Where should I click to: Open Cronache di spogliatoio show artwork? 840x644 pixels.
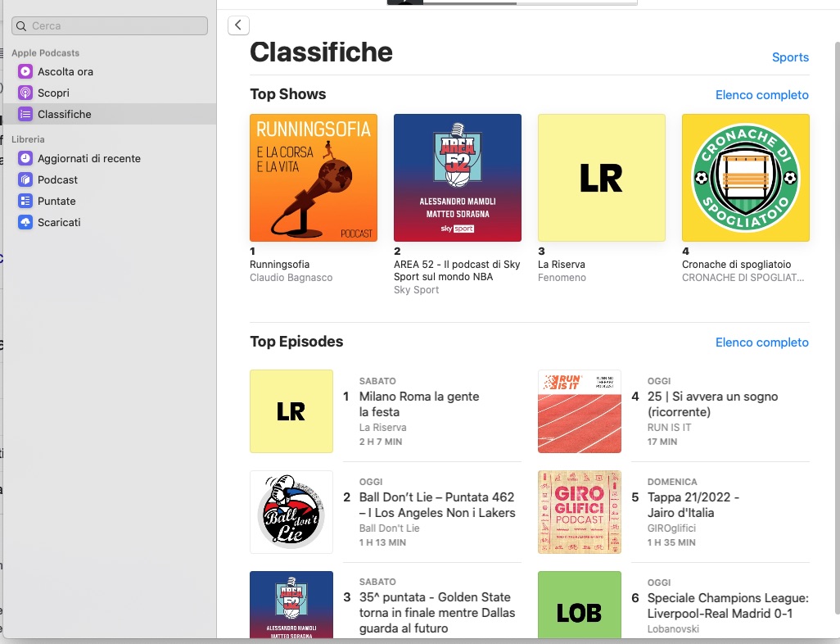click(746, 178)
